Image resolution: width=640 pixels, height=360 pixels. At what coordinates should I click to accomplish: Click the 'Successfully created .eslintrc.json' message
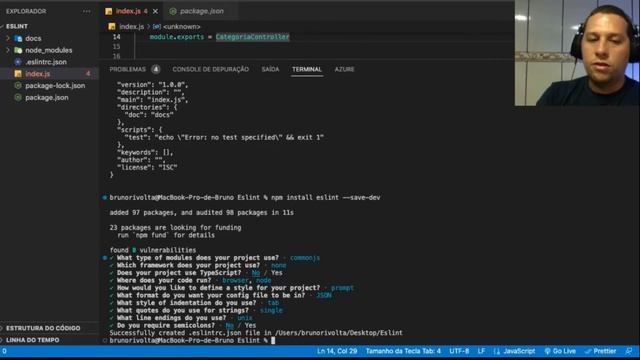256,333
